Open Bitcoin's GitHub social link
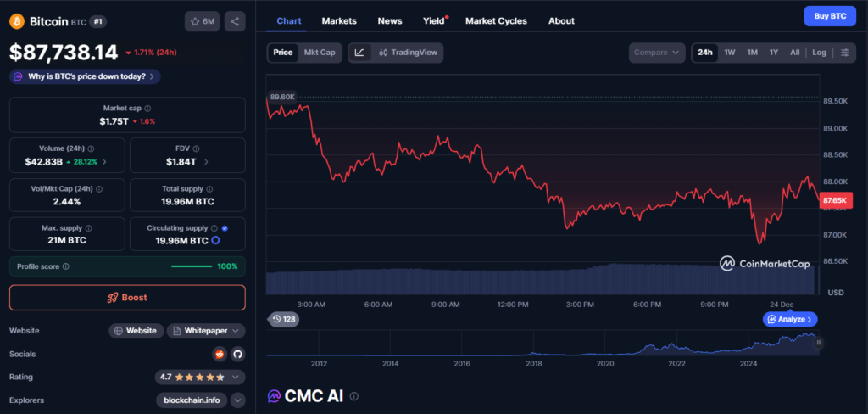The image size is (868, 414). 237,354
